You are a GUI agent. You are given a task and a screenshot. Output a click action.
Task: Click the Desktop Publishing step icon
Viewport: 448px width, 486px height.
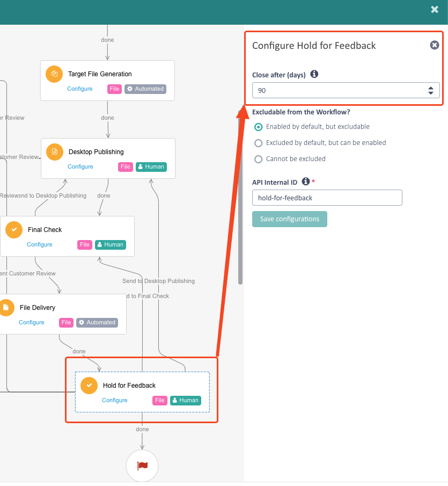coord(55,152)
